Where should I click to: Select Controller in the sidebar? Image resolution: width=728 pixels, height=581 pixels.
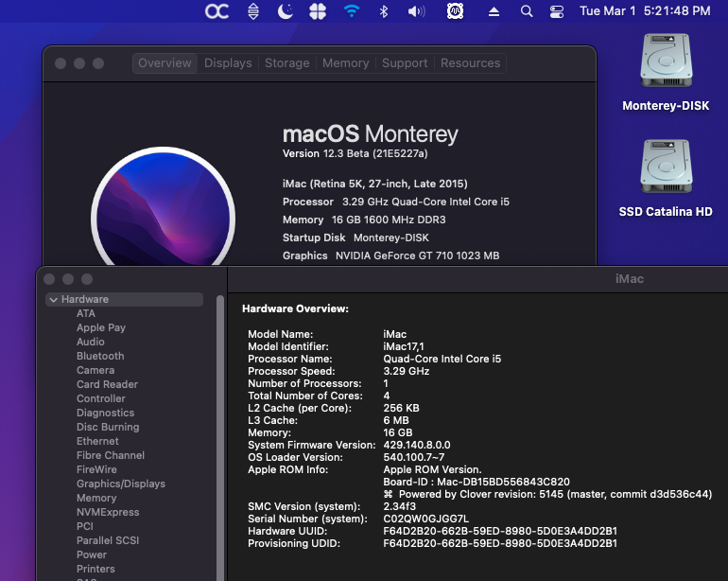click(x=101, y=398)
